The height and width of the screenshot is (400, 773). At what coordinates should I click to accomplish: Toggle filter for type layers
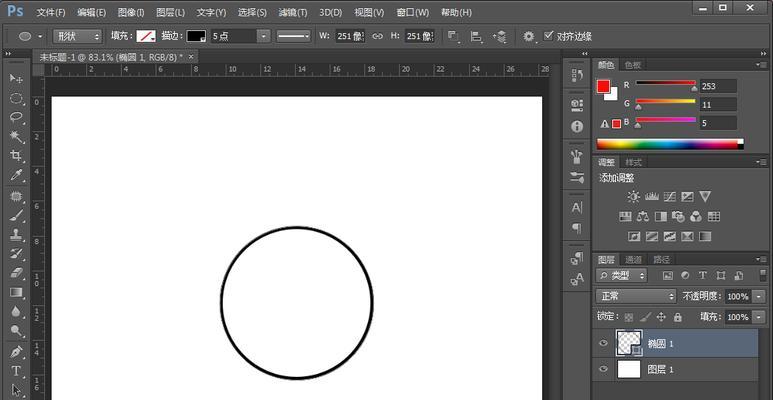tap(703, 275)
